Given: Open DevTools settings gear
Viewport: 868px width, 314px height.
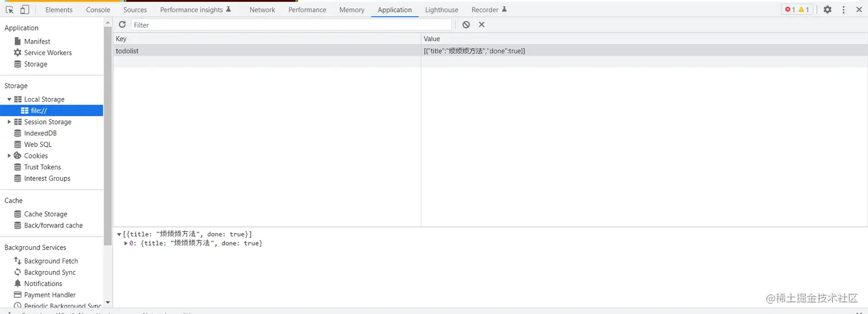Looking at the screenshot, I should pos(827,10).
